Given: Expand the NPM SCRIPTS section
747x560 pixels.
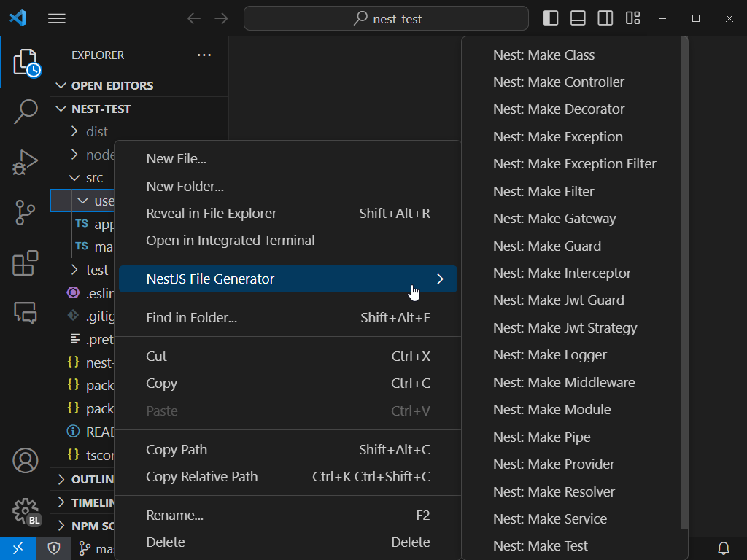Looking at the screenshot, I should pos(83,526).
